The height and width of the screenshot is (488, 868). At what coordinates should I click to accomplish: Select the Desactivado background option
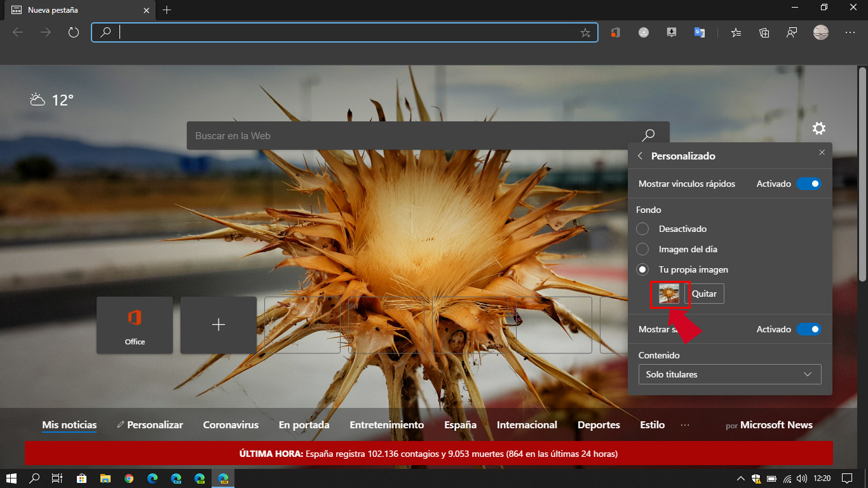(642, 229)
